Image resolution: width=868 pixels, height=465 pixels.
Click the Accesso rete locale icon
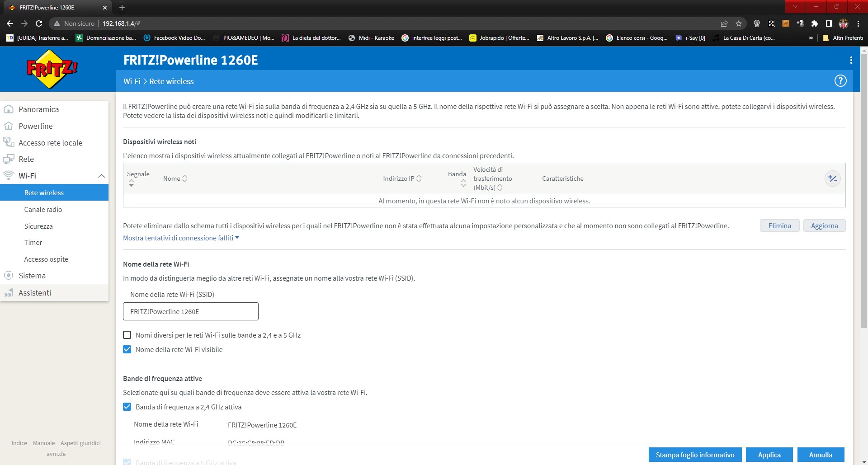[x=9, y=142]
